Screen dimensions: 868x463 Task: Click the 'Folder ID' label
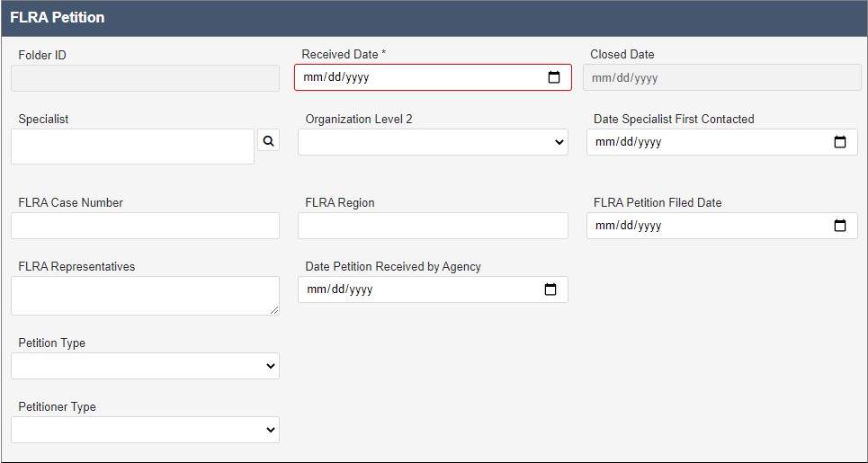click(x=42, y=56)
